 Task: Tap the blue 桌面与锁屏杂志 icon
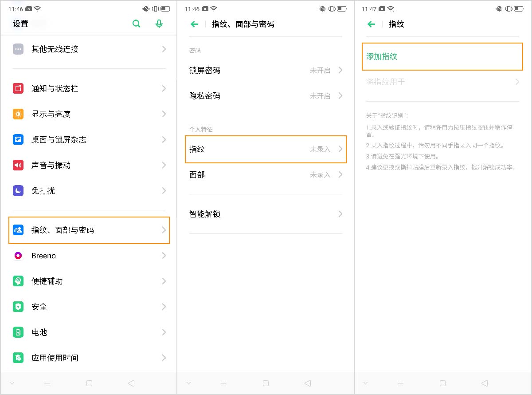pyautogui.click(x=18, y=140)
